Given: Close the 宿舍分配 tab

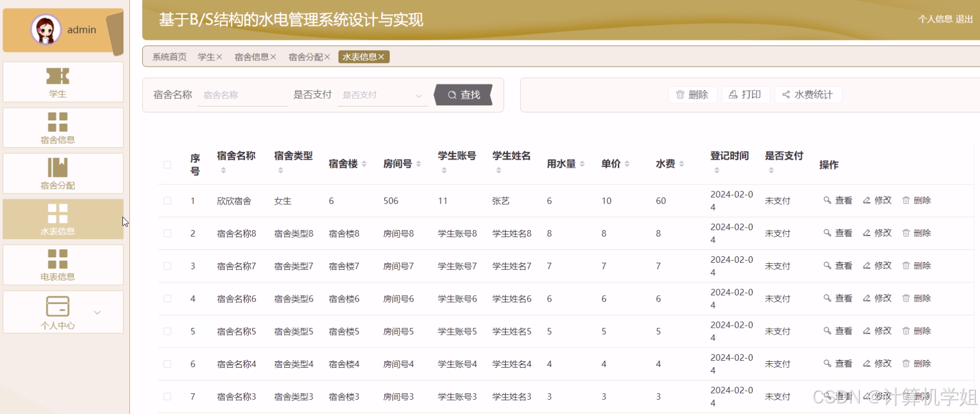Looking at the screenshot, I should 327,57.
